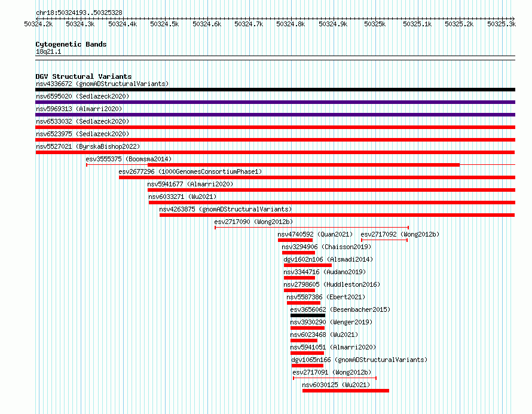
Task: Open the nsv3344716 Audano2019 label
Action: (x=325, y=272)
